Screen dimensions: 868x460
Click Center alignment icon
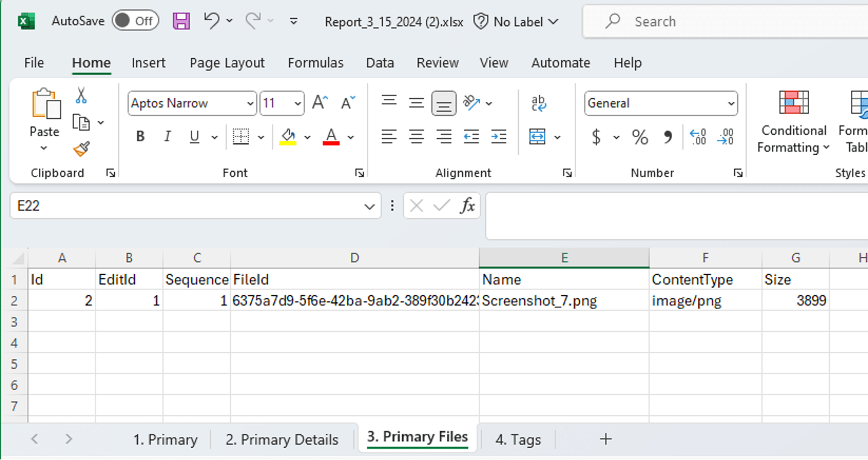tap(416, 137)
